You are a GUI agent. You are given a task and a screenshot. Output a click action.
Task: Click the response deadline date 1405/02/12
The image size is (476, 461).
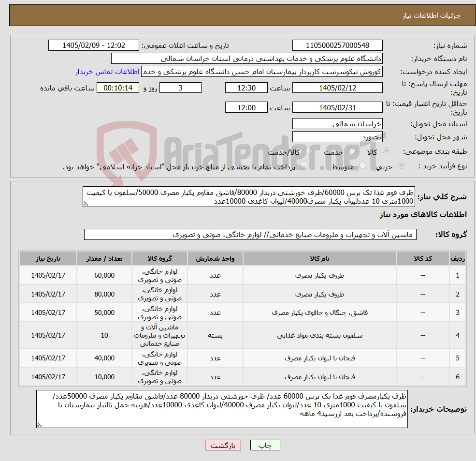[337, 88]
